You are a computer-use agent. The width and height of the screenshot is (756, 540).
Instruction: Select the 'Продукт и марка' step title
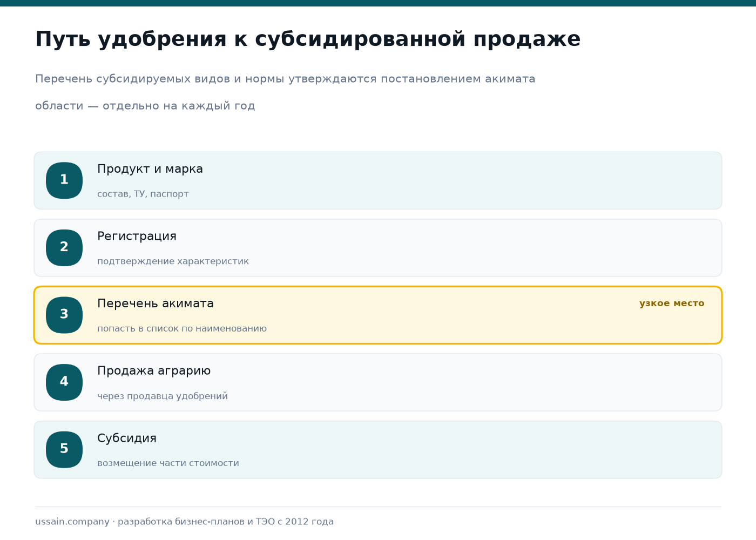tap(150, 169)
